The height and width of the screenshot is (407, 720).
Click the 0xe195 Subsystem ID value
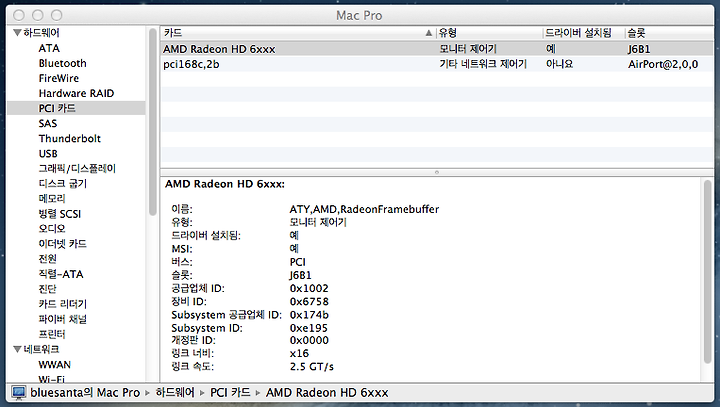309,328
